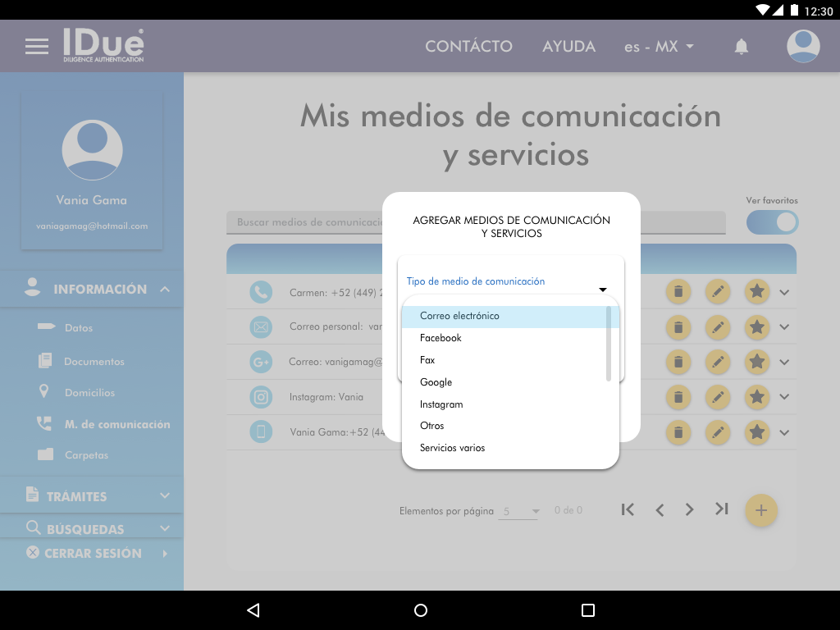Toggle the Ver favoritos switch
This screenshot has height=630, width=840.
tap(772, 222)
